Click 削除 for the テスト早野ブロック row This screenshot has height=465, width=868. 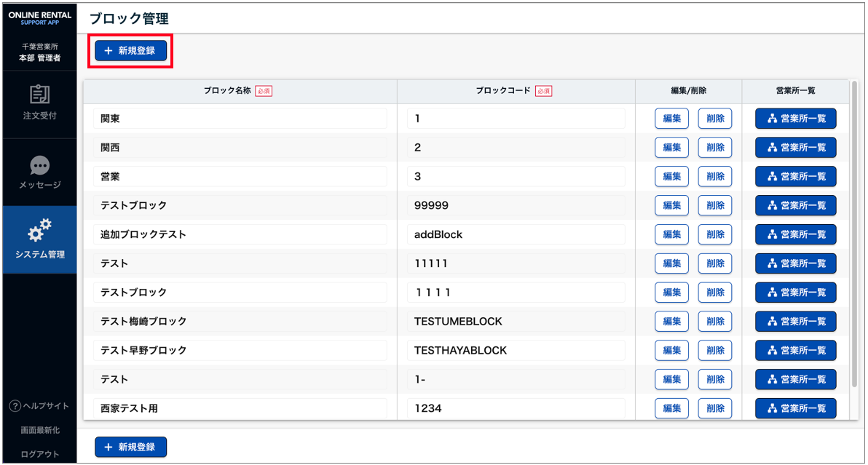714,351
